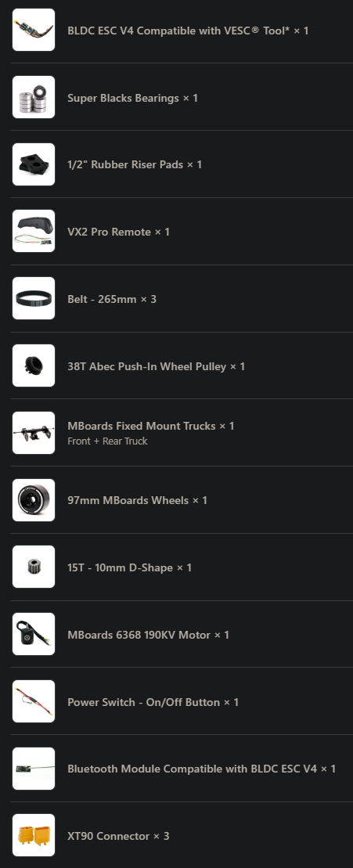This screenshot has width=353, height=868.
Task: Click the 38T Wheel Pulley thumbnail
Action: click(34, 366)
